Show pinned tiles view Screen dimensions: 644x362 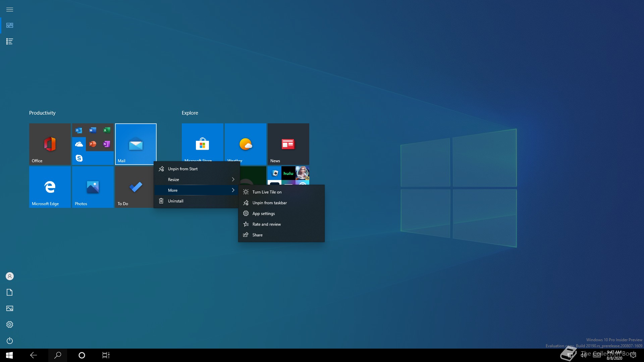tap(10, 25)
